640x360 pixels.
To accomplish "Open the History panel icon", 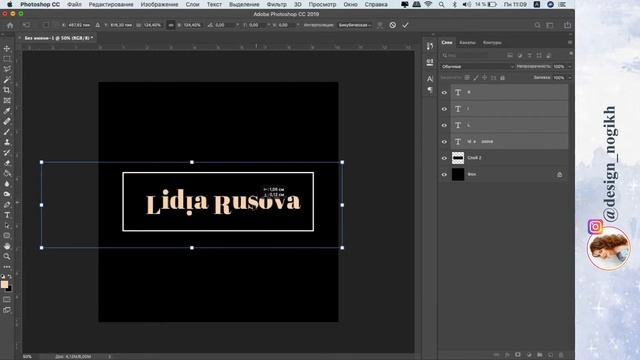I will (430, 46).
